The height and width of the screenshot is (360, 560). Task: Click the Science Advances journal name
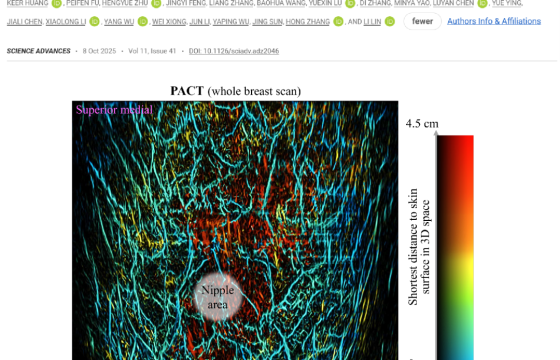(39, 51)
